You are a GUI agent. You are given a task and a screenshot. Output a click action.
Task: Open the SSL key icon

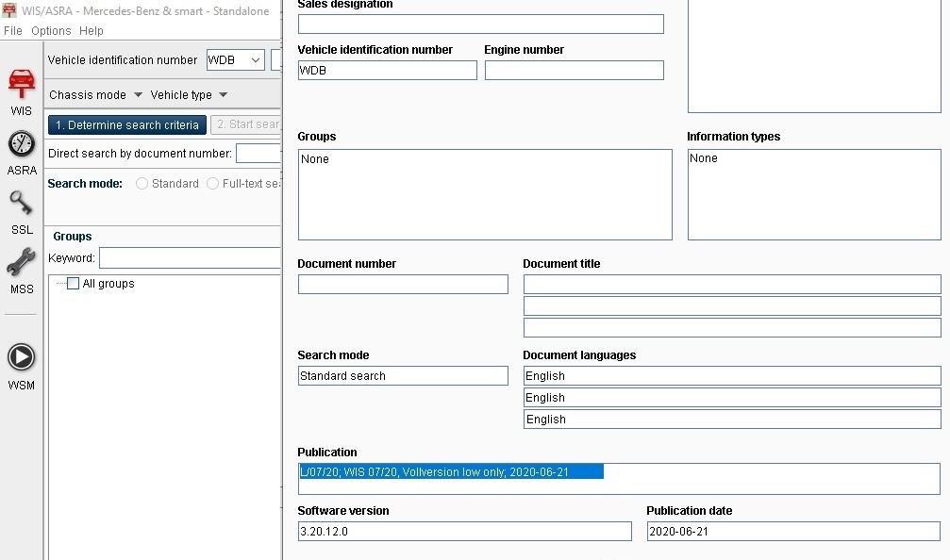[x=21, y=204]
